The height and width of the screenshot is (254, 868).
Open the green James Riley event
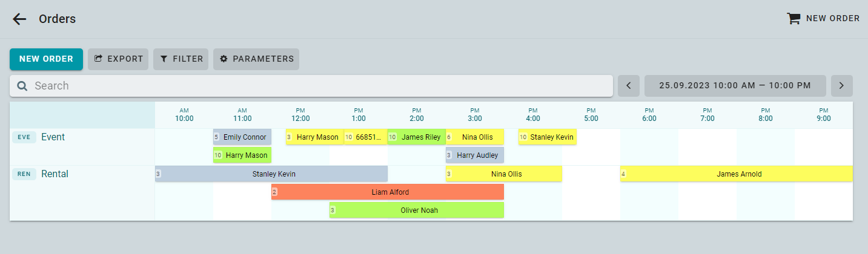(x=417, y=137)
